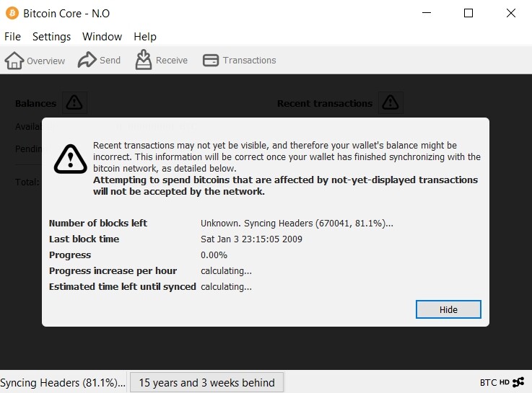The height and width of the screenshot is (393, 532).
Task: Click the Overview house icon
Action: tap(14, 61)
